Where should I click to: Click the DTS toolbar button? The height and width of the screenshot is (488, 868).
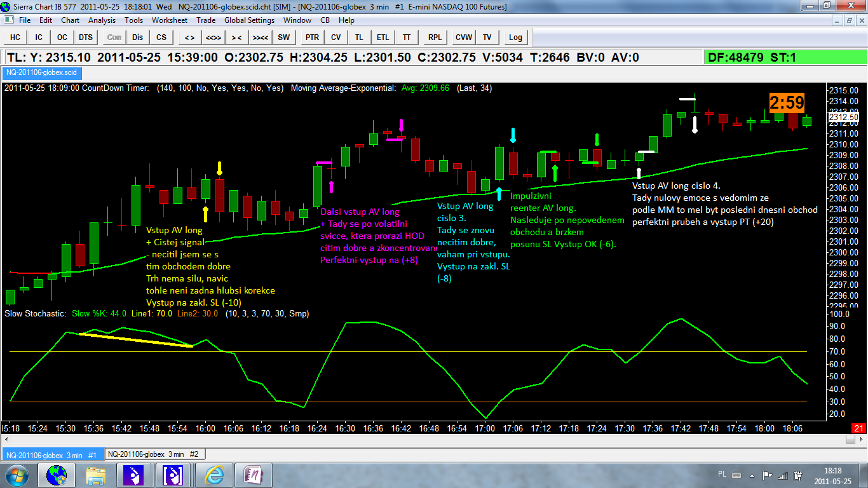click(86, 37)
